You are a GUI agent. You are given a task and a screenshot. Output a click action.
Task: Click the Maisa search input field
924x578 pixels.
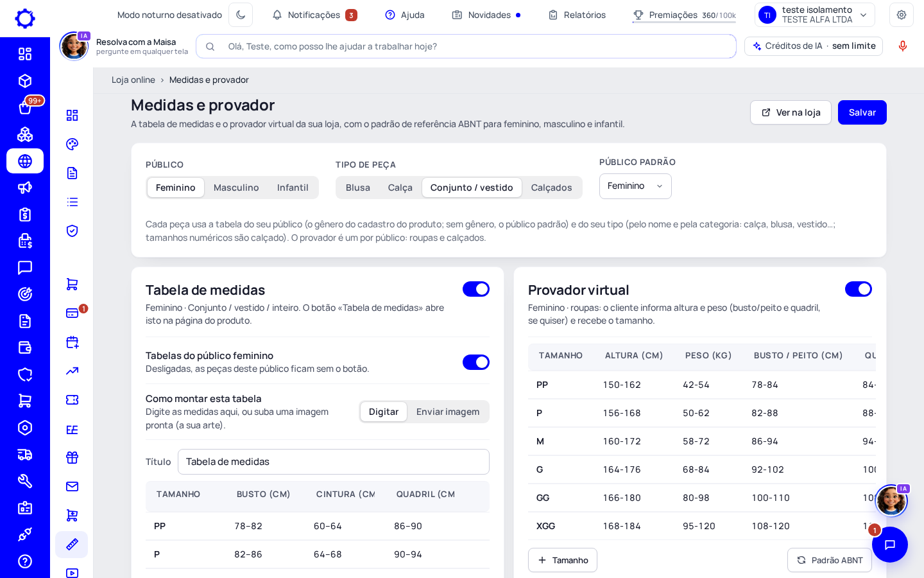pos(466,46)
